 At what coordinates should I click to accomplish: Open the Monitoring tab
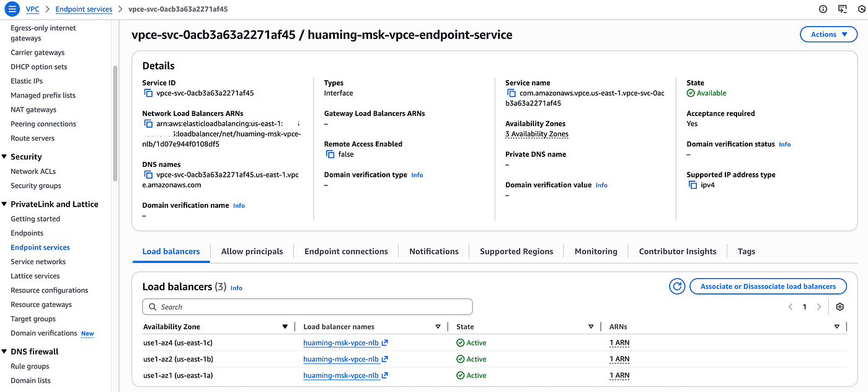(x=596, y=251)
